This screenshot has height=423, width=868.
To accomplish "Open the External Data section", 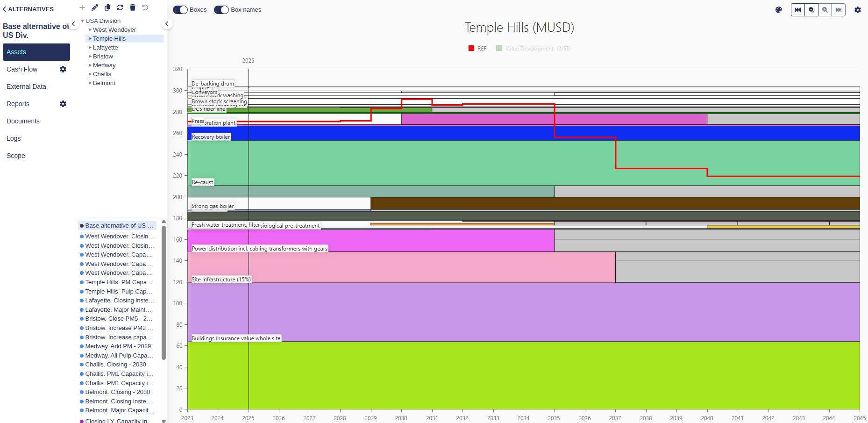I will click(26, 86).
